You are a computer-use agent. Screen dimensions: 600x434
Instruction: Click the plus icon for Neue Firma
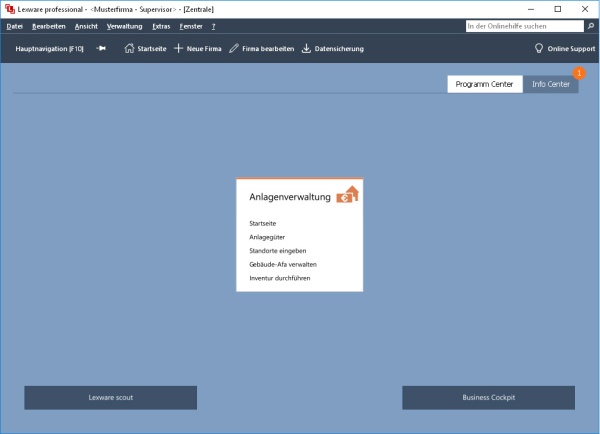(178, 48)
